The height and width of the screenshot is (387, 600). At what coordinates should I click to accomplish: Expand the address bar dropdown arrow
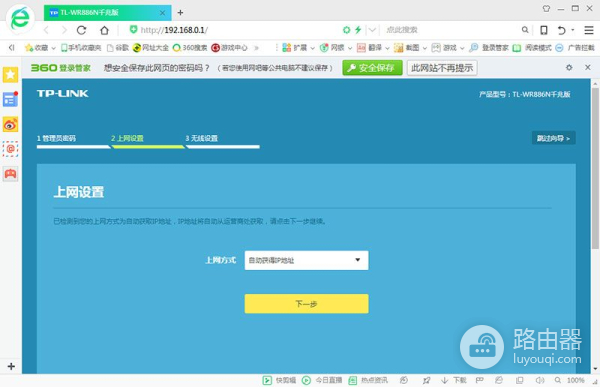pos(372,30)
